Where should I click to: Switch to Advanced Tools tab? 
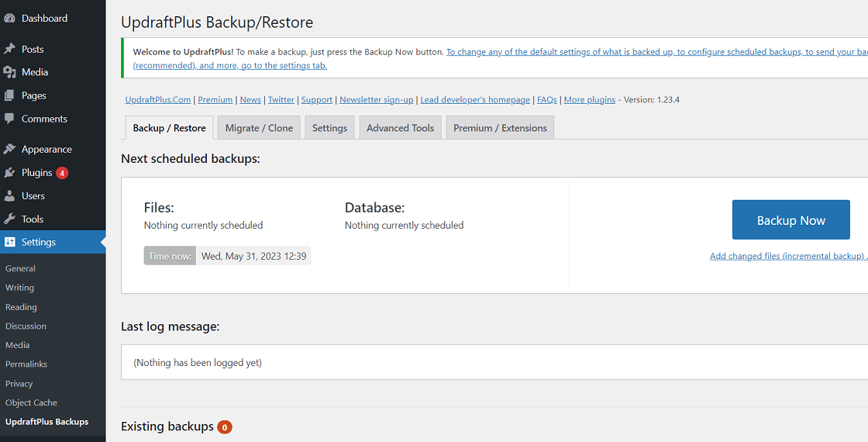click(400, 128)
